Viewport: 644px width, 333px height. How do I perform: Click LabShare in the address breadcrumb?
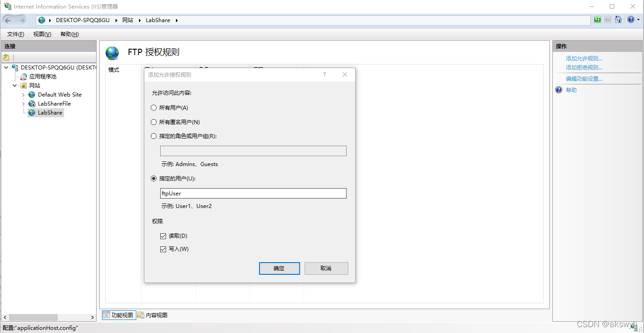point(158,20)
